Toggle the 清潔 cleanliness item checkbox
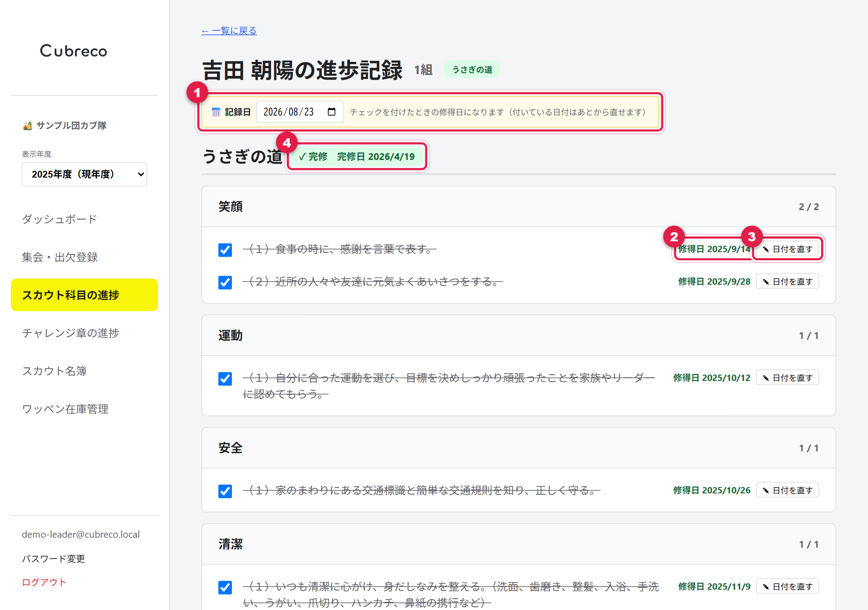Image resolution: width=868 pixels, height=610 pixels. 225,587
